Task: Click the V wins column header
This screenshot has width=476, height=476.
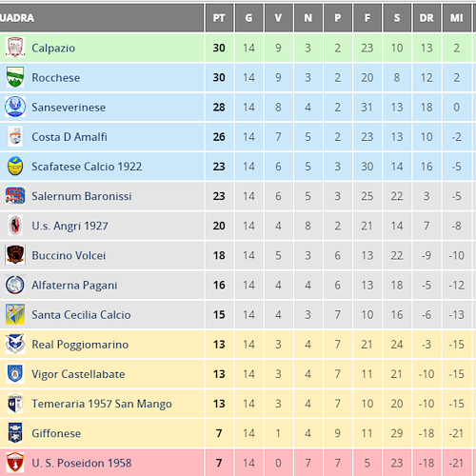Action: tap(278, 18)
